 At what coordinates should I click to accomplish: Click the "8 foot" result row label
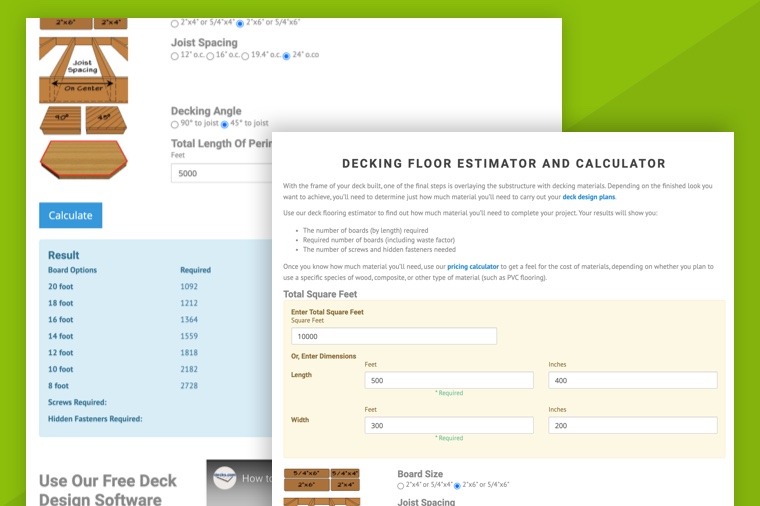(58, 385)
